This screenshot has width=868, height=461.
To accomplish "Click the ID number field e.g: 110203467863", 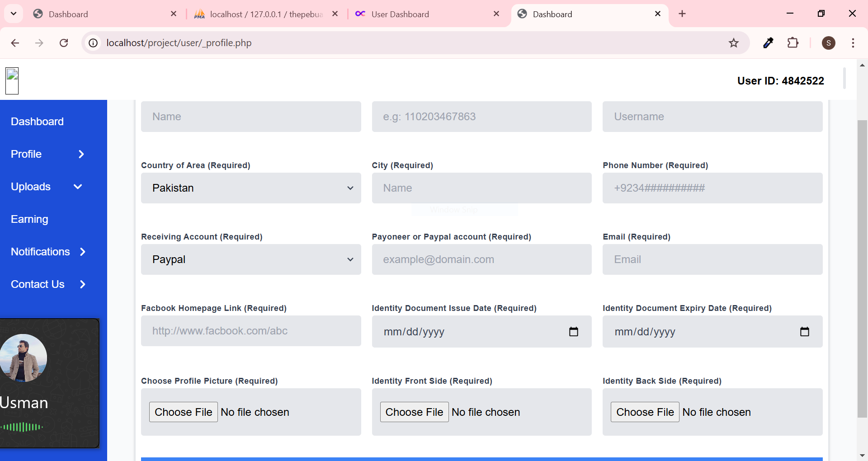I will 481,117.
